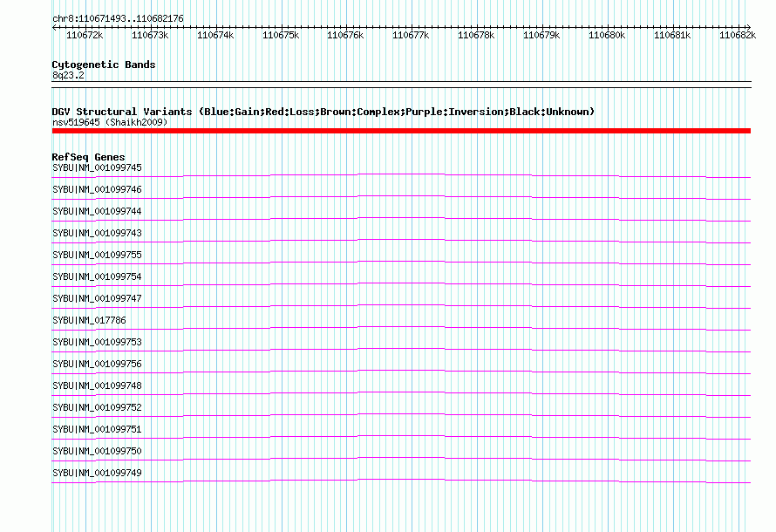Select the SYBU|NM_001099754 transcript label

(97, 276)
